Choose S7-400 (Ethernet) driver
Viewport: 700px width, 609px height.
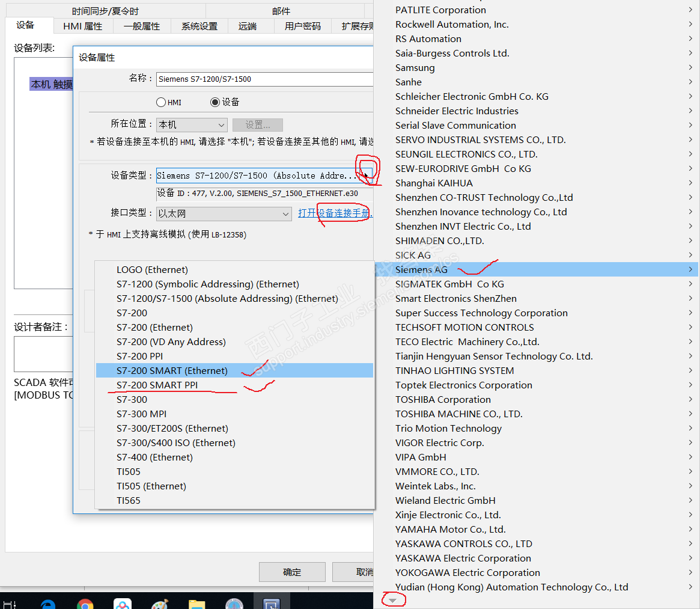(235, 457)
